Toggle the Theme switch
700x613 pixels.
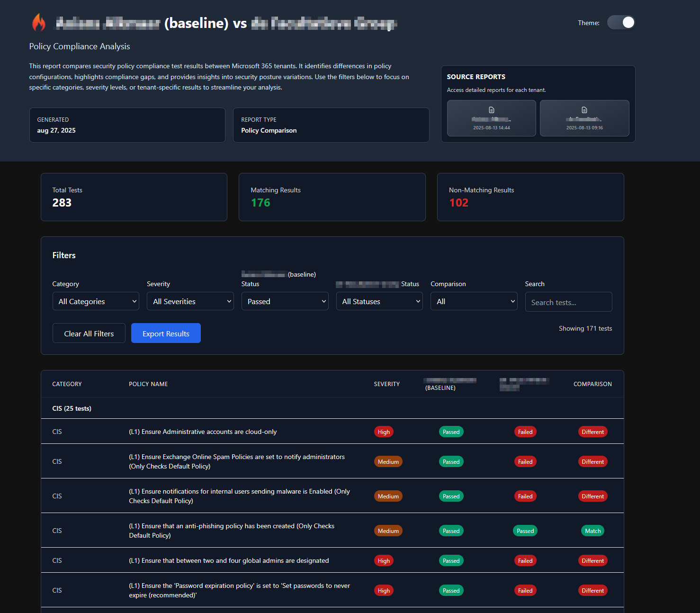click(621, 23)
